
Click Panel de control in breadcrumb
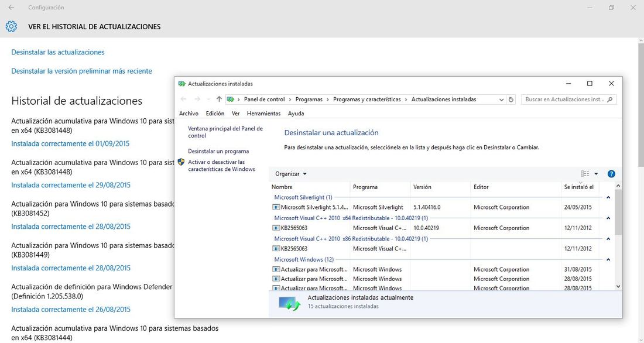click(x=265, y=100)
